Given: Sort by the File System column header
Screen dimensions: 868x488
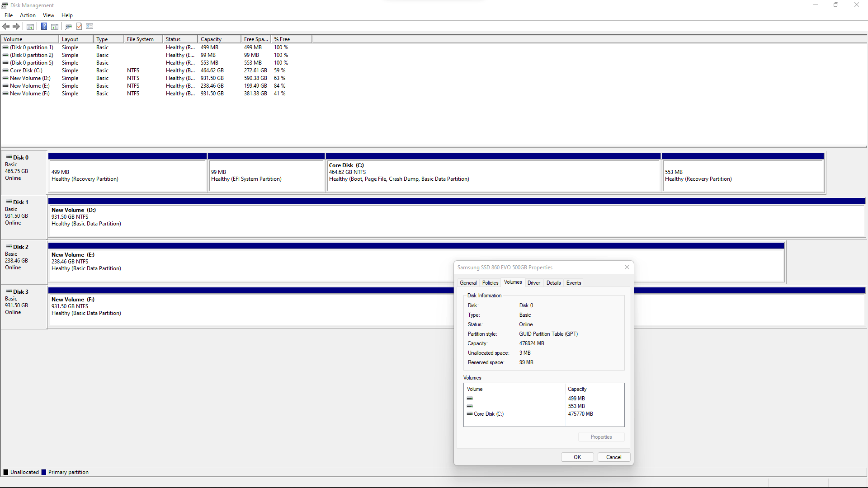Looking at the screenshot, I should click(143, 39).
